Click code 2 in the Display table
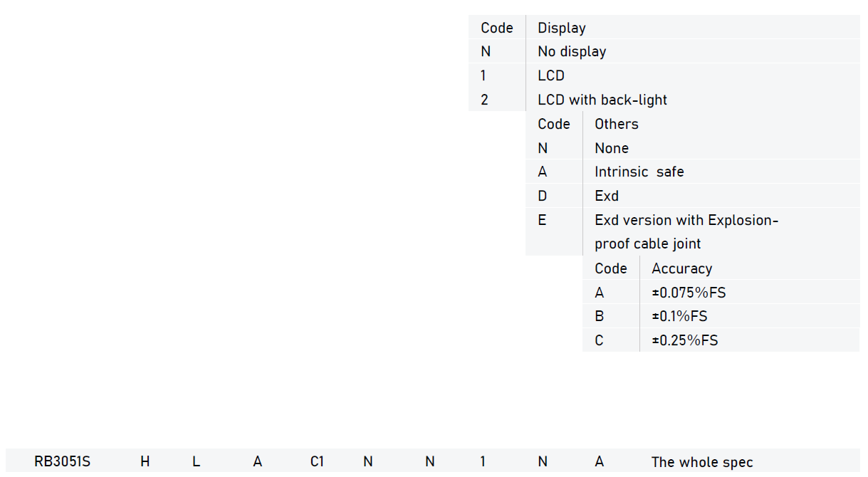The image size is (868, 477). (x=485, y=100)
